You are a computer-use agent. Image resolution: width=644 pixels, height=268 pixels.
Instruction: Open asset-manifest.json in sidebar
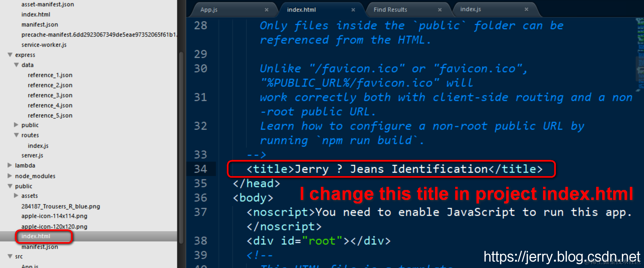coord(47,5)
